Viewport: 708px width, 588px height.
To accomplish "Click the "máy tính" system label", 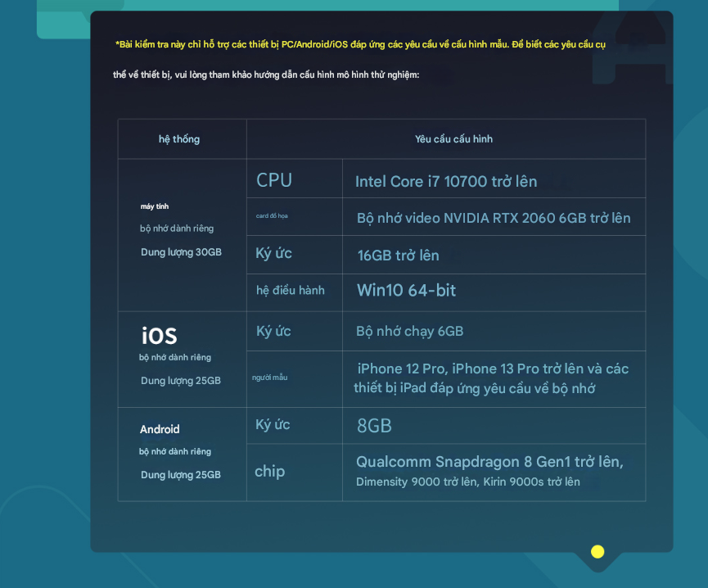I will (155, 206).
